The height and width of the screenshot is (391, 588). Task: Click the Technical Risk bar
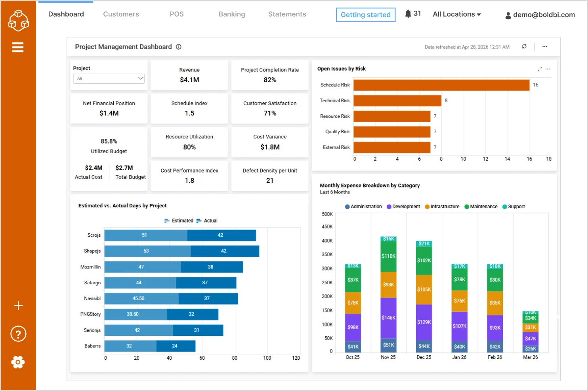397,101
